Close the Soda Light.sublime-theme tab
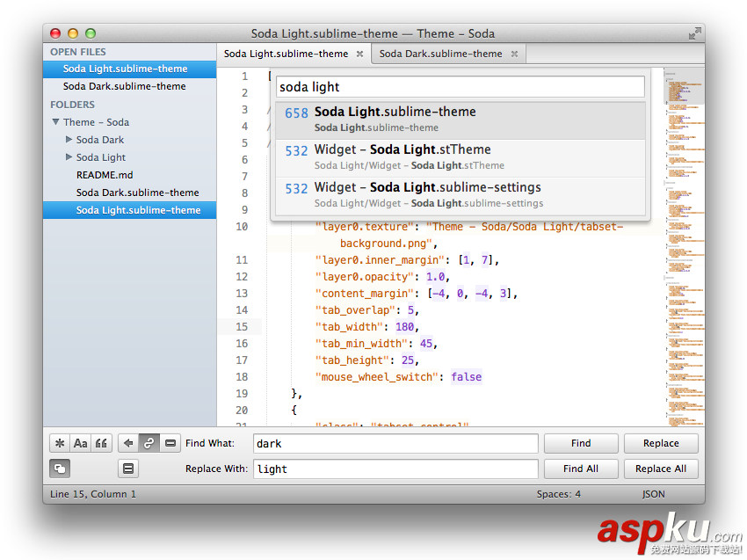 click(359, 54)
